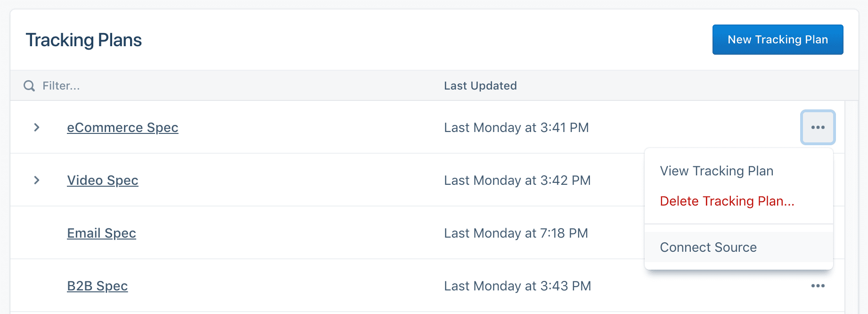Click the Tracking Plans page title
868x314 pixels.
pyautogui.click(x=84, y=40)
